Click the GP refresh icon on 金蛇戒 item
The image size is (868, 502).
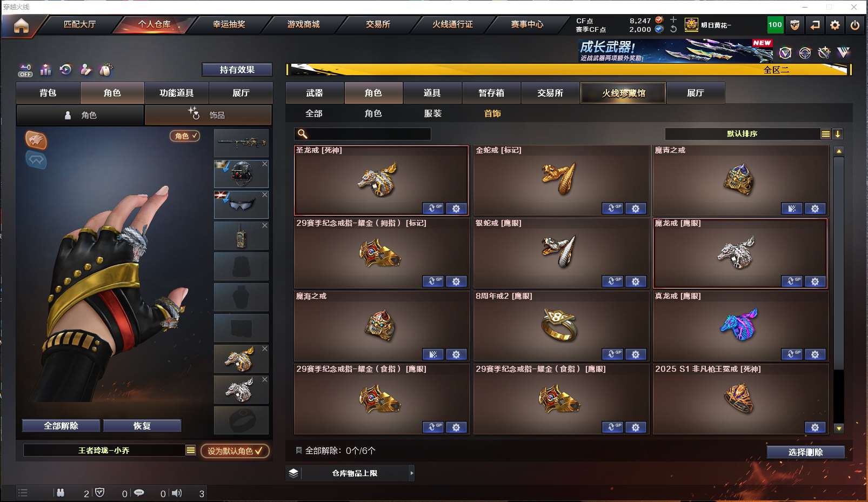point(612,209)
